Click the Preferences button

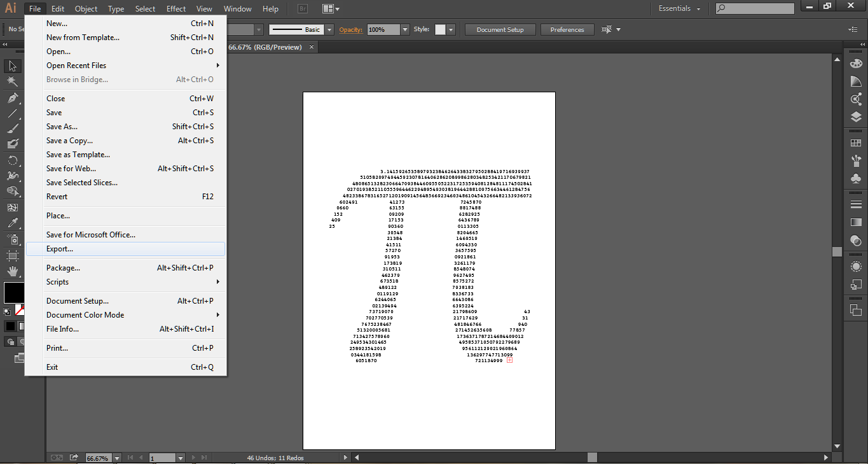(x=567, y=30)
